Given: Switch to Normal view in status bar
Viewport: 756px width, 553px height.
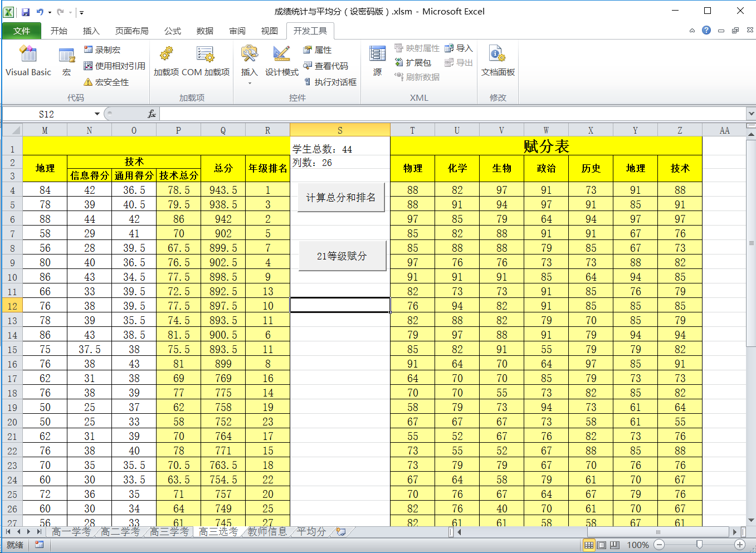Looking at the screenshot, I should (x=588, y=545).
